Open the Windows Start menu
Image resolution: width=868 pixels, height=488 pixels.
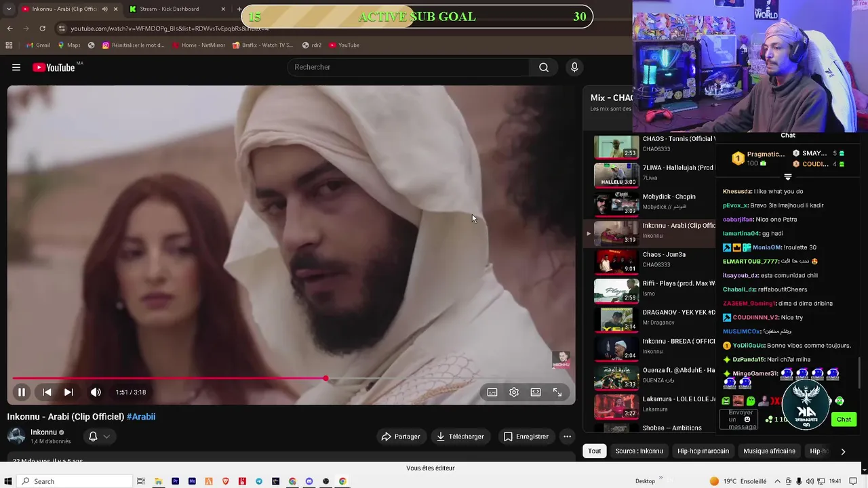pyautogui.click(x=8, y=481)
